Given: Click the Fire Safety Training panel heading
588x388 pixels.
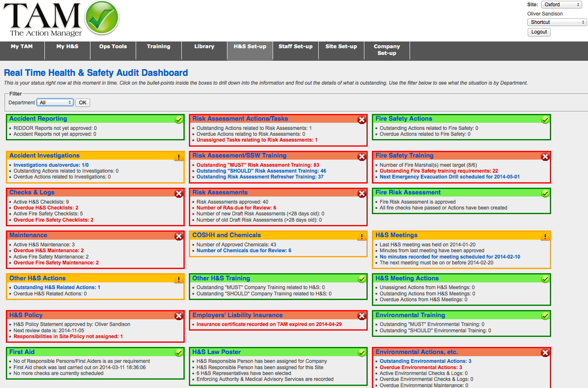Looking at the screenshot, I should coord(405,156).
